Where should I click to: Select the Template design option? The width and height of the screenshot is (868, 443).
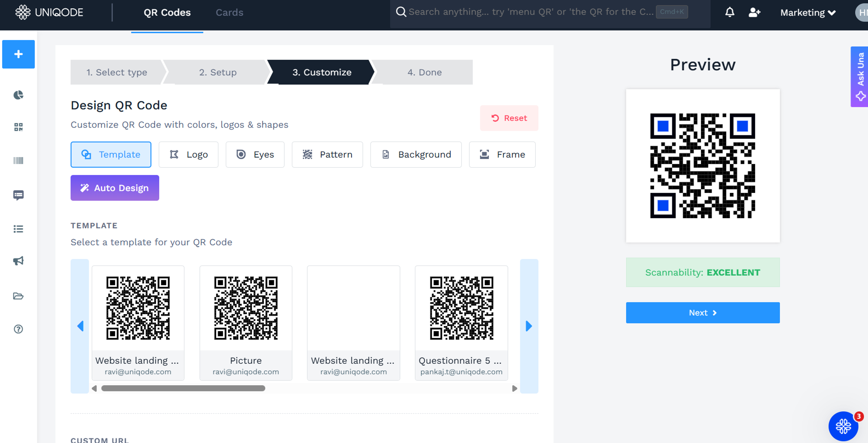[111, 154]
